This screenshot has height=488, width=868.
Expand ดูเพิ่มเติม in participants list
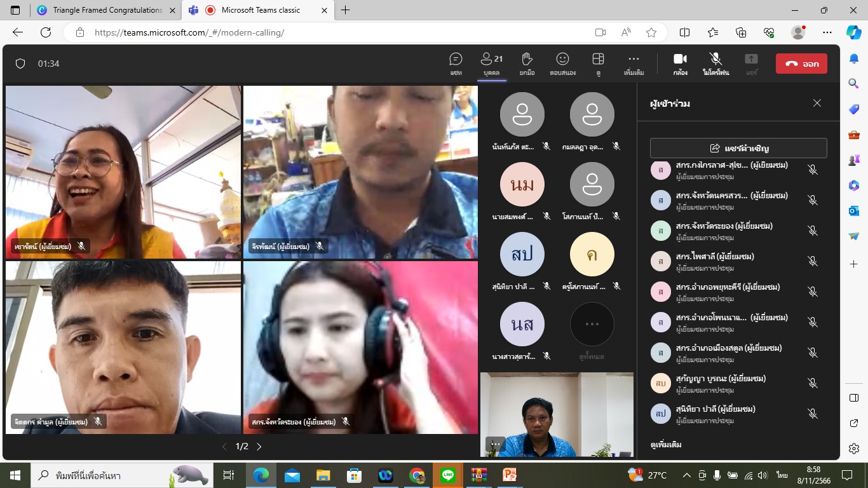[x=666, y=444]
